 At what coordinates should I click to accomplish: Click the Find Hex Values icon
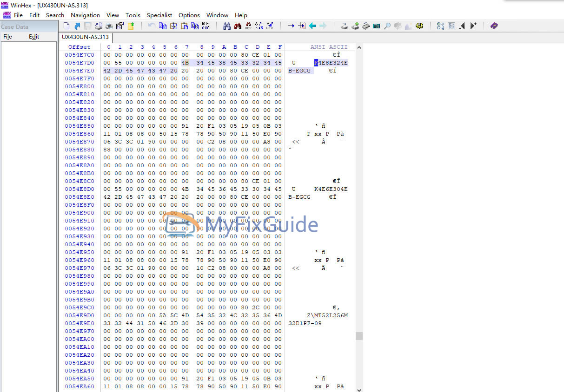click(248, 26)
